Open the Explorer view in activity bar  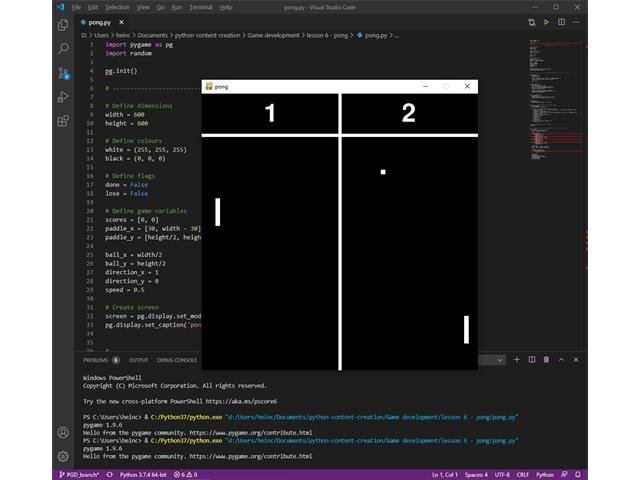[x=63, y=24]
